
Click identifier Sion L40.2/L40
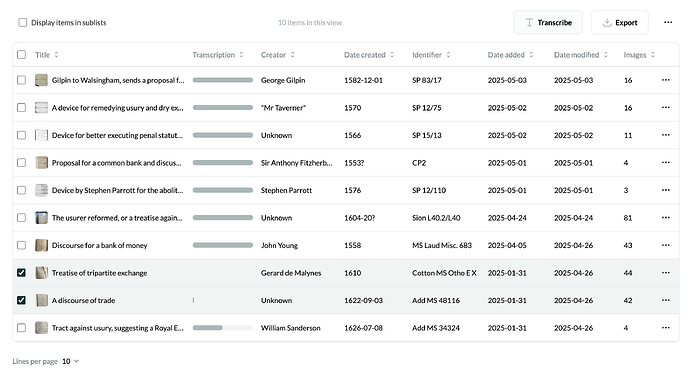pos(436,218)
